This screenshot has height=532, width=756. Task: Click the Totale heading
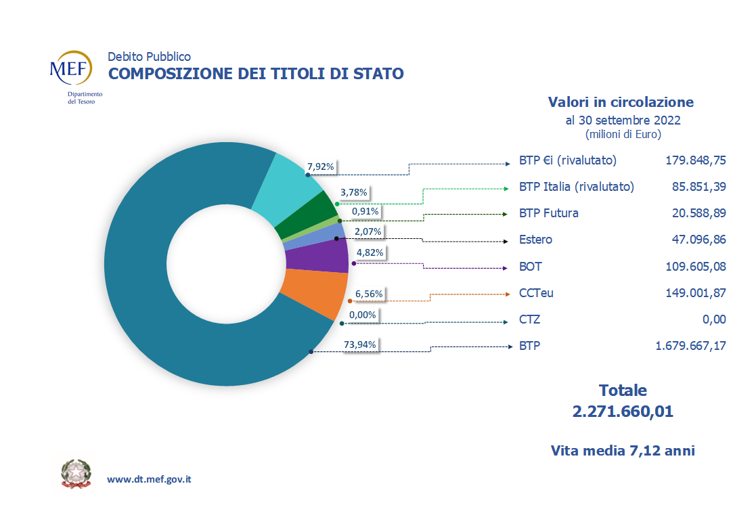[623, 390]
